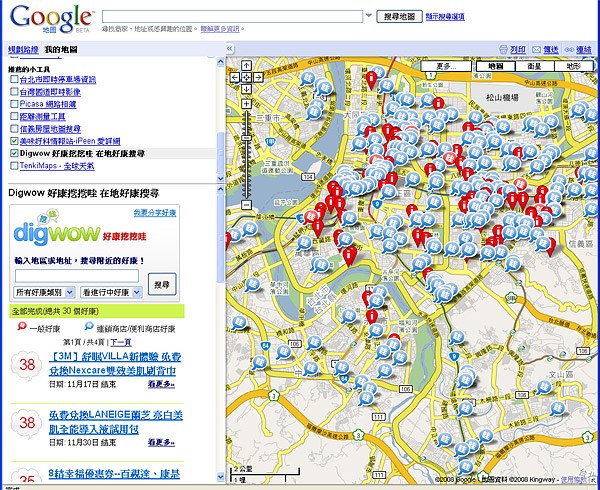Click the map zoom in plus button
Screen dimensions: 600x490
click(246, 104)
